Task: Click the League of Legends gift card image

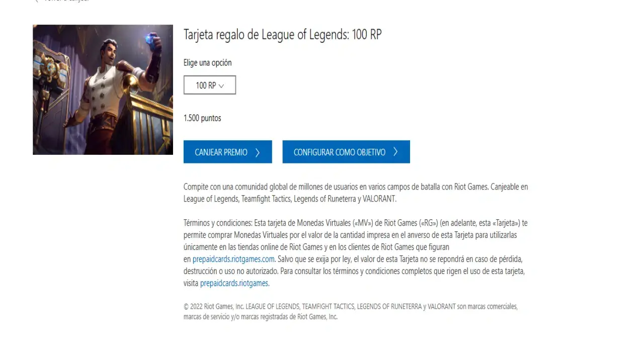Action: point(103,89)
